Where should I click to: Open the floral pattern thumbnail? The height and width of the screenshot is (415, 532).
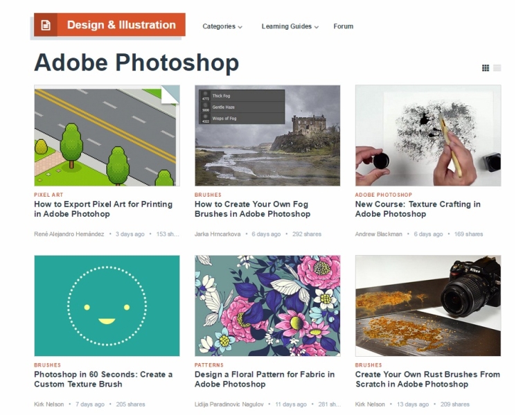[x=267, y=306]
